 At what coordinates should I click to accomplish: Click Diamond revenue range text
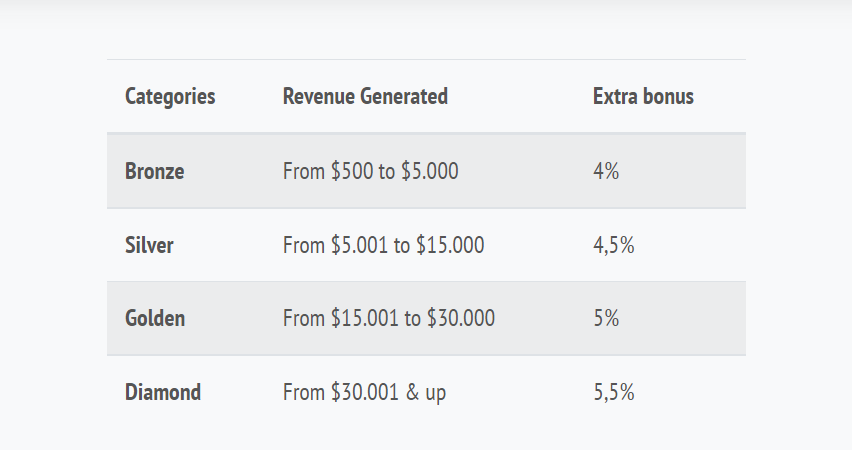364,392
